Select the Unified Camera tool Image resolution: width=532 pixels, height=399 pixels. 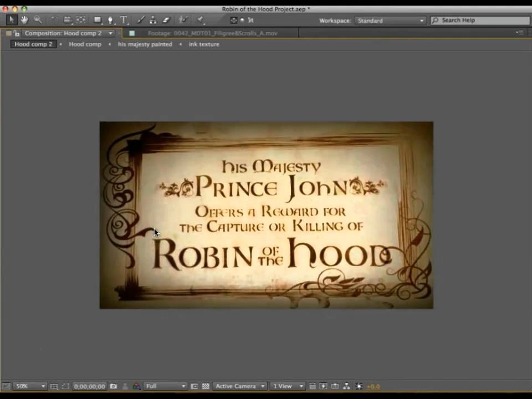[68, 20]
